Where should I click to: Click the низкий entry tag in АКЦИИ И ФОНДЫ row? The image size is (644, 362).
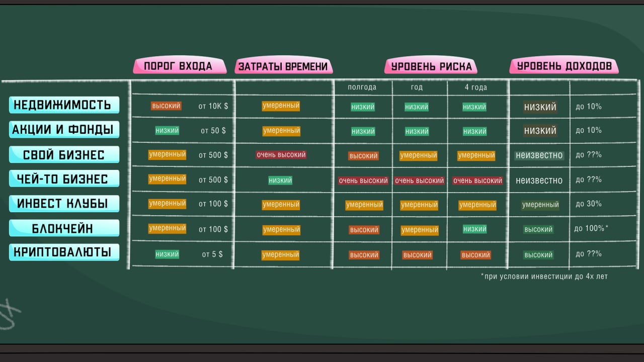(167, 130)
